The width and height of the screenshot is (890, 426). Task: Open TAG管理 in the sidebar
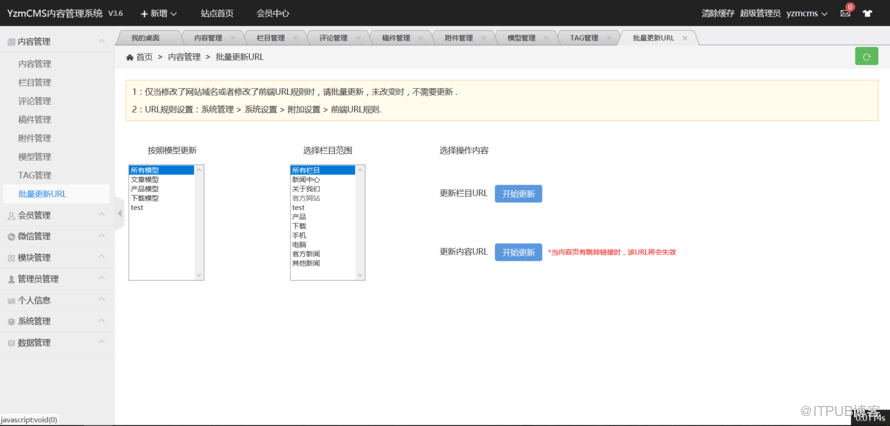[35, 175]
